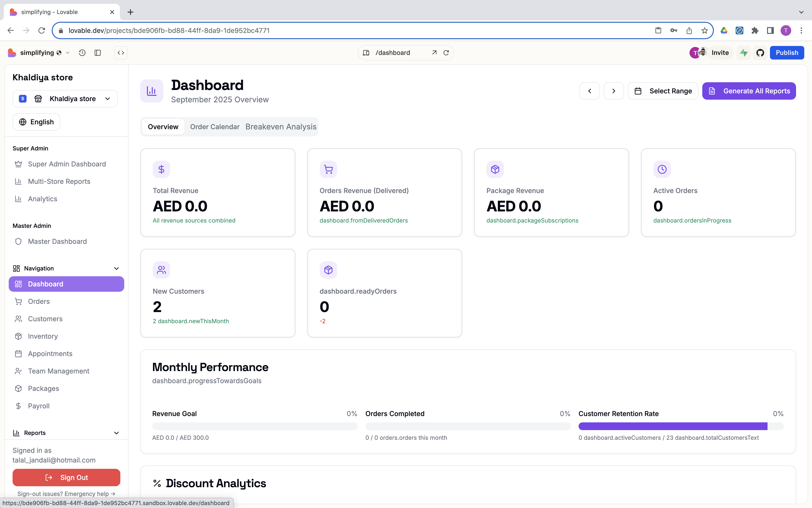
Task: Open Master Dashboard
Action: 66,242
